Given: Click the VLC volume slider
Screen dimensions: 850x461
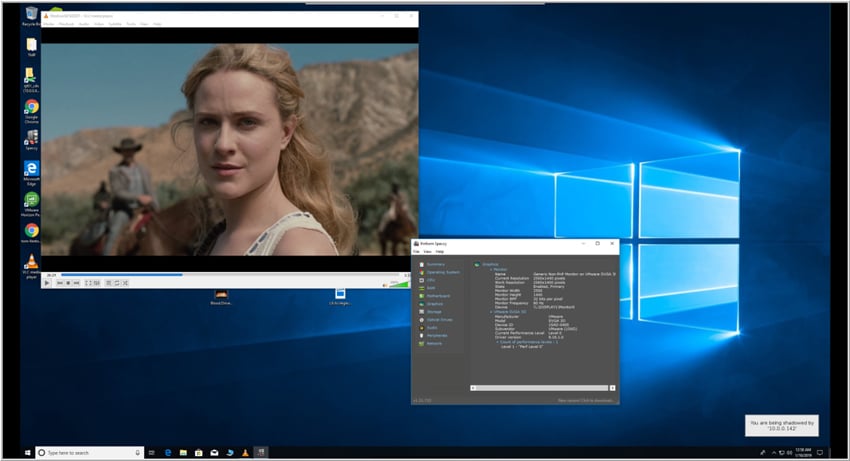Looking at the screenshot, I should (x=400, y=284).
